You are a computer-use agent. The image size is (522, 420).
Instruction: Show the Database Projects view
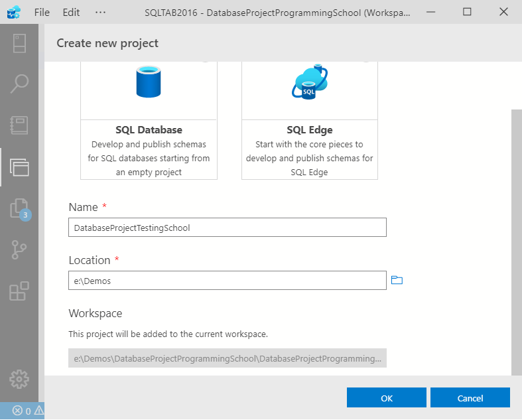tap(19, 167)
